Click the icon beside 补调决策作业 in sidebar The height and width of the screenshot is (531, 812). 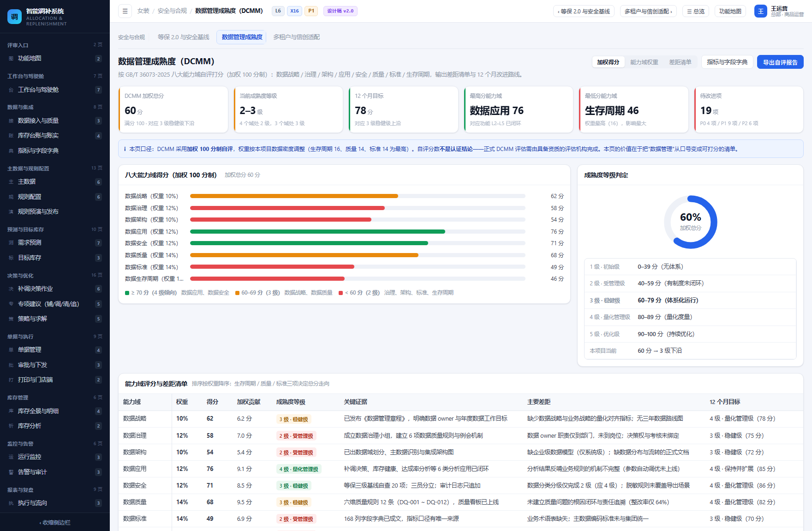(11, 289)
